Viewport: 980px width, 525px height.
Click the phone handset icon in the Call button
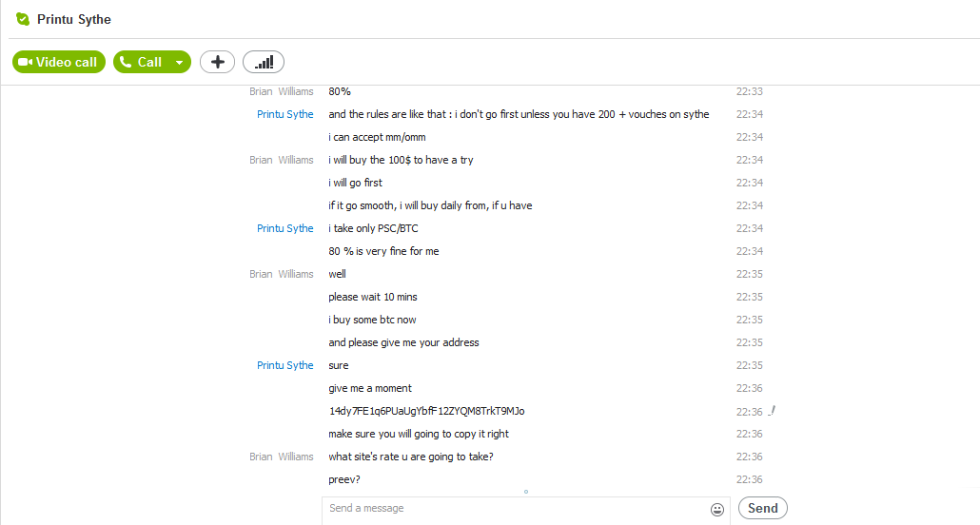126,61
